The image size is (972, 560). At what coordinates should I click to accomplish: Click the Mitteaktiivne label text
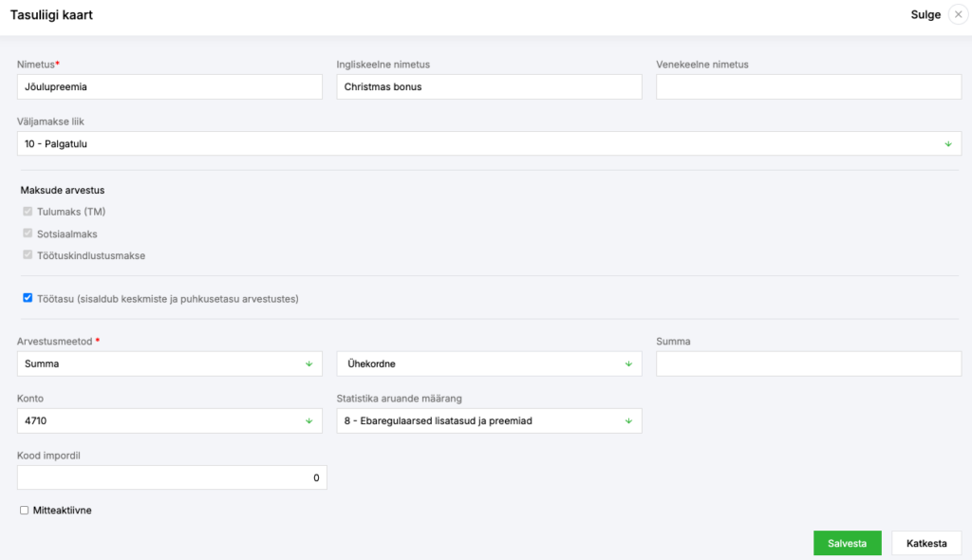pos(62,511)
